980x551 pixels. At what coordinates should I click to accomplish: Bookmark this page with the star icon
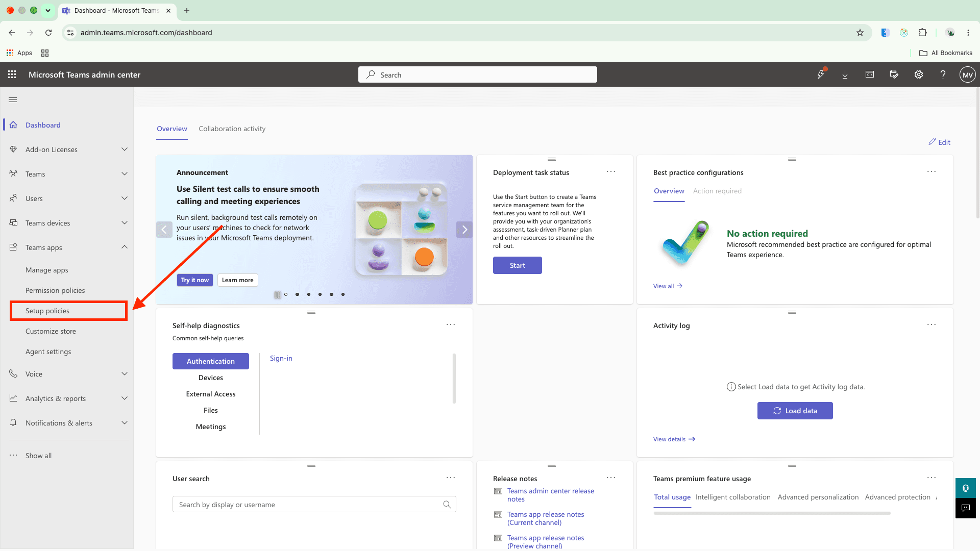[860, 33]
